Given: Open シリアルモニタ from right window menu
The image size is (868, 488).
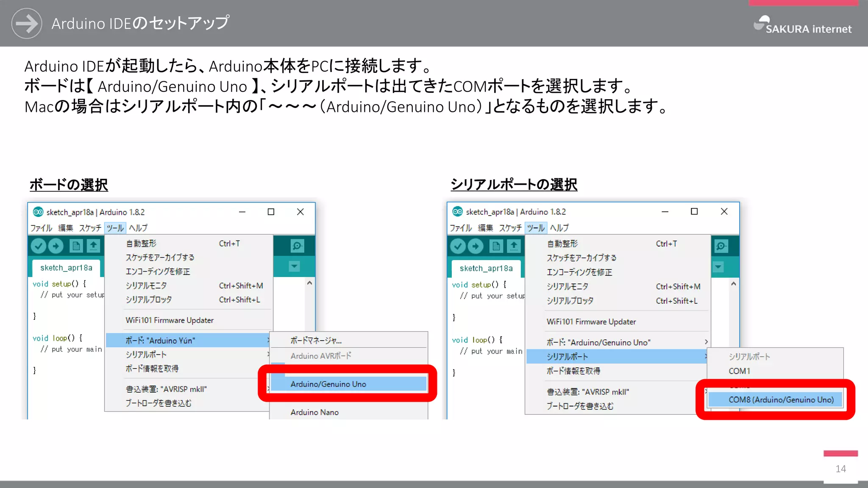Looking at the screenshot, I should tap(618, 286).
